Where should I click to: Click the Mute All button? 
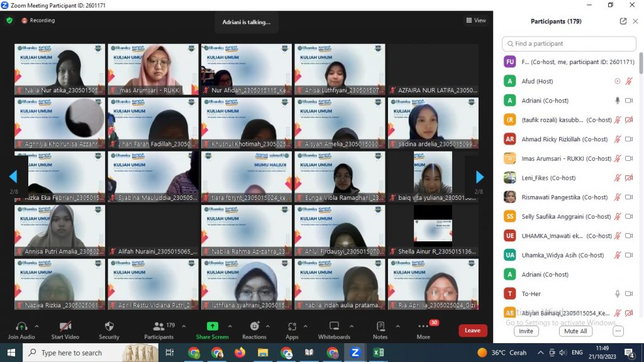pos(575,331)
